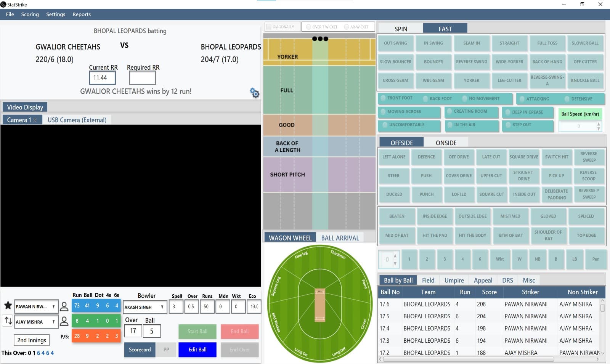Click player profile icon next to Ajay Mishra
The image size is (610, 364).
click(64, 321)
